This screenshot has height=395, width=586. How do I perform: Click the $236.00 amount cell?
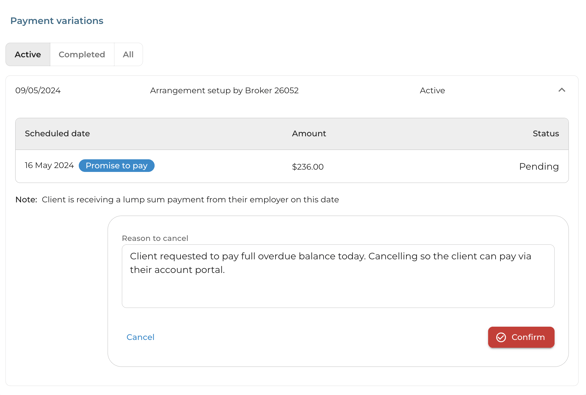[x=308, y=167]
